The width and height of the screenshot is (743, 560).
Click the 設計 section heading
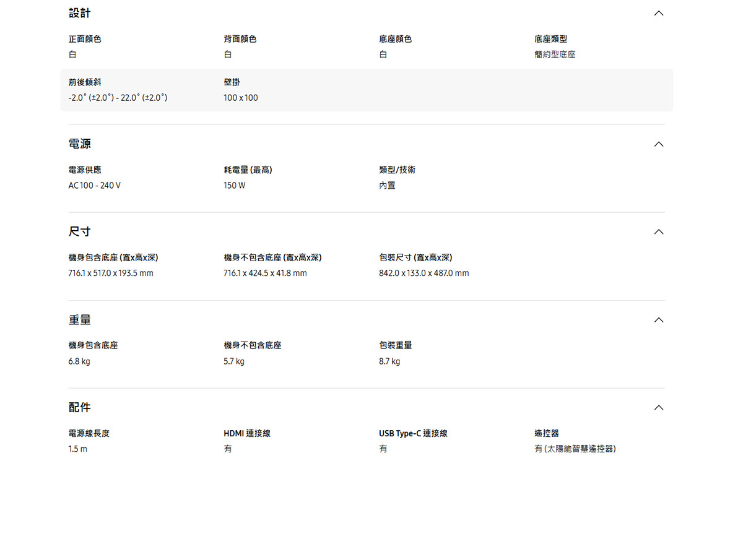pos(80,13)
